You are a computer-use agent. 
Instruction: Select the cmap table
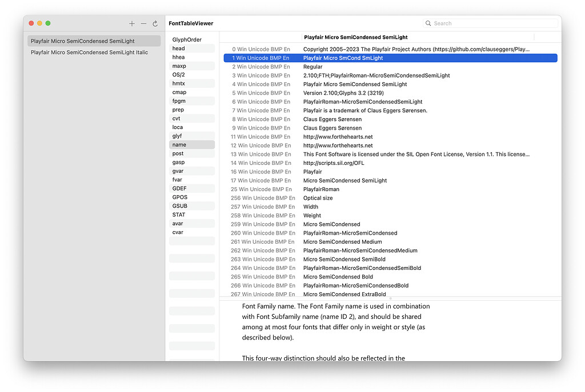point(179,92)
